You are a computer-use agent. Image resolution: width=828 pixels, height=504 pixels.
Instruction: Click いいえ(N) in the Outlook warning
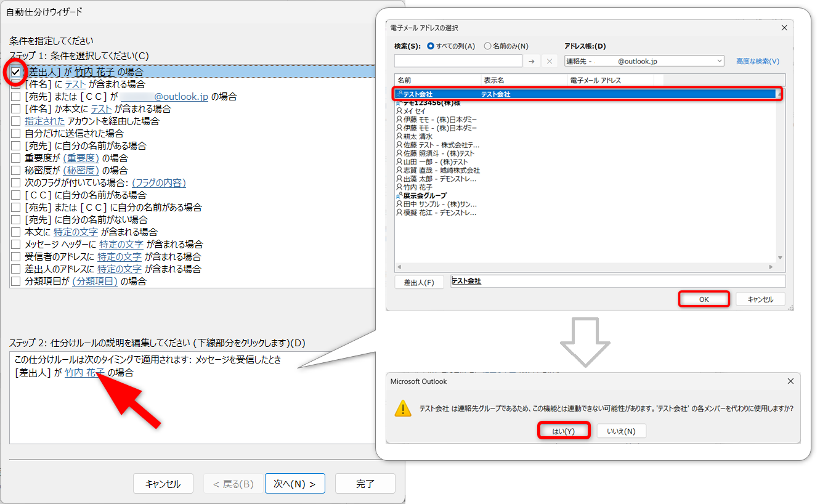[x=621, y=431]
